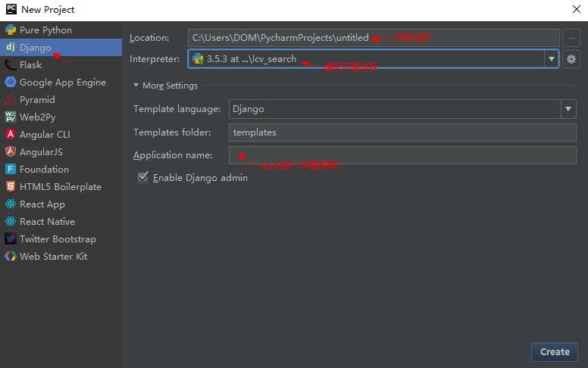Click the PyCharm logo in title bar

[x=11, y=9]
